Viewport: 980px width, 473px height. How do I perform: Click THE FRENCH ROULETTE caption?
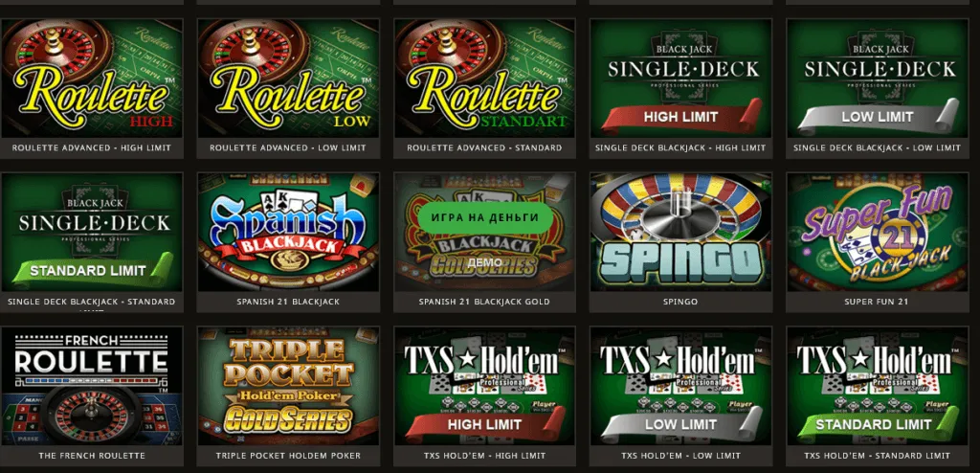click(x=92, y=456)
